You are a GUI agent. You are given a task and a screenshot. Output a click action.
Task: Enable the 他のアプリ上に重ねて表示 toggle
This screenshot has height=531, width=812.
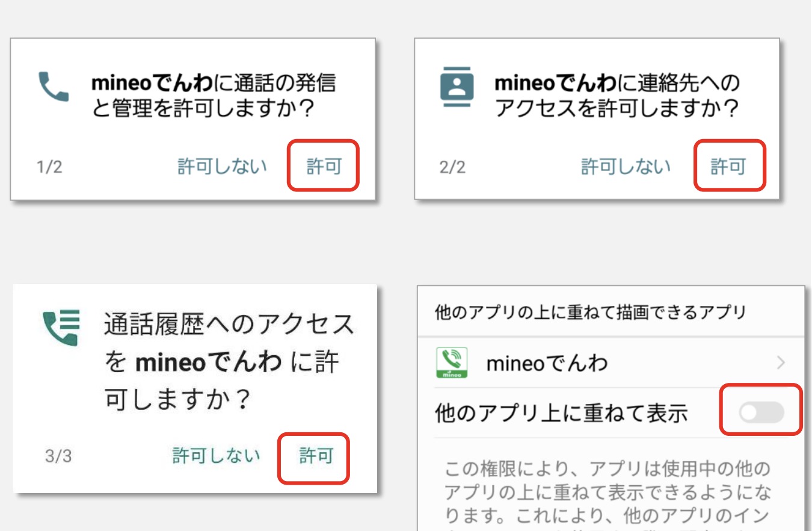click(x=761, y=412)
